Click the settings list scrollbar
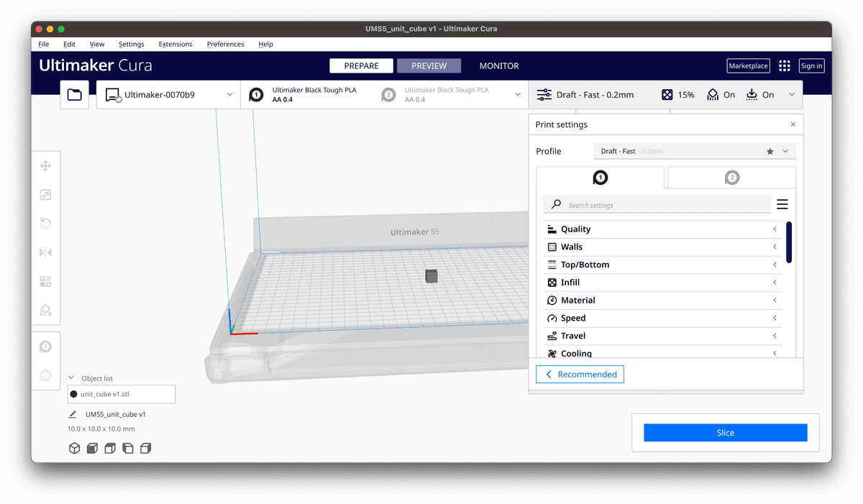Screen dimensions: 863x504 tap(789, 242)
